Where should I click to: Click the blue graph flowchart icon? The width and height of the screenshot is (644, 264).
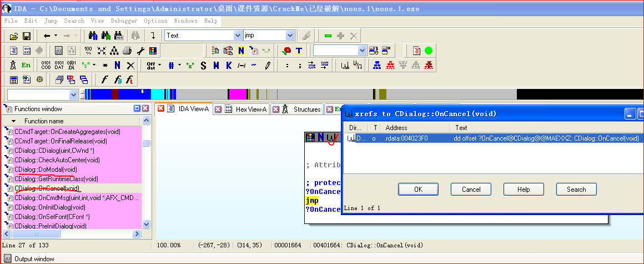(376, 65)
